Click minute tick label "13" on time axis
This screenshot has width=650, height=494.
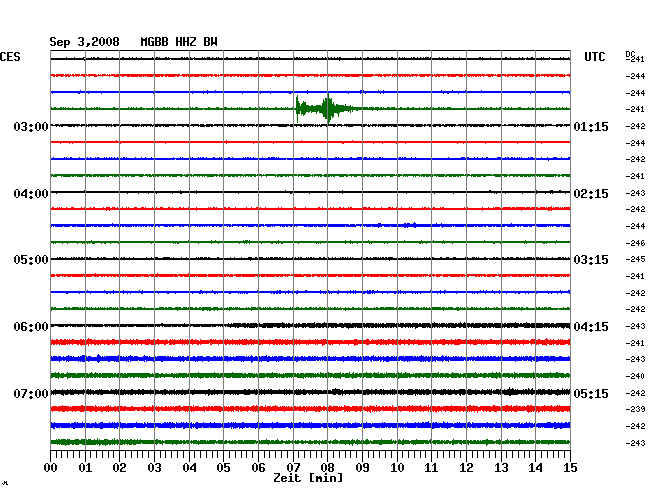501,467
